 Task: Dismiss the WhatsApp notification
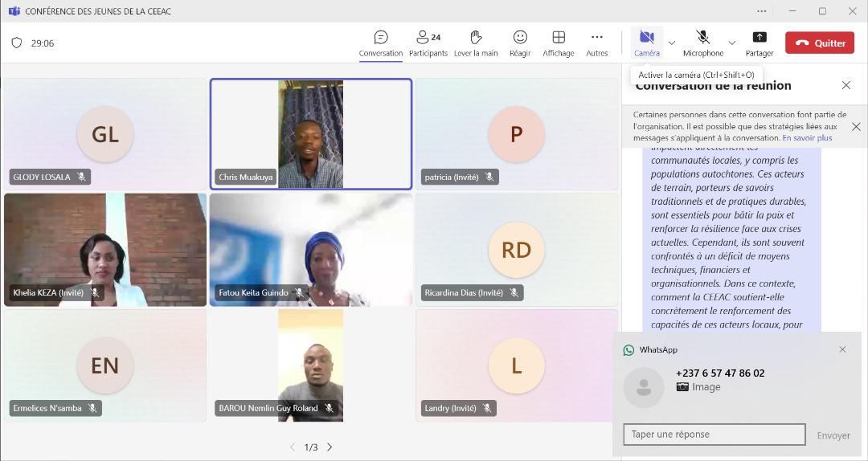(842, 349)
